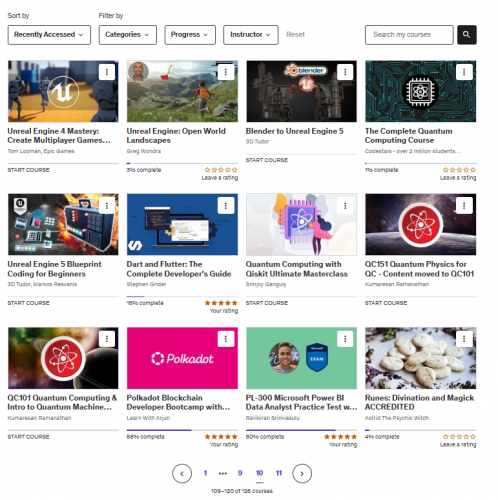
Task: Open Qiskit Ultimate Masterclass thumbnail
Action: (x=301, y=225)
